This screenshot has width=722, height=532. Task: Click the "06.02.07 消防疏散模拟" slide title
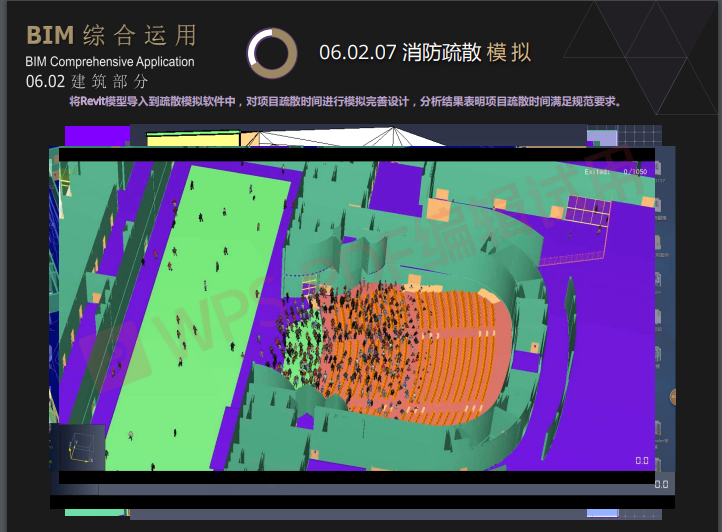(x=424, y=53)
